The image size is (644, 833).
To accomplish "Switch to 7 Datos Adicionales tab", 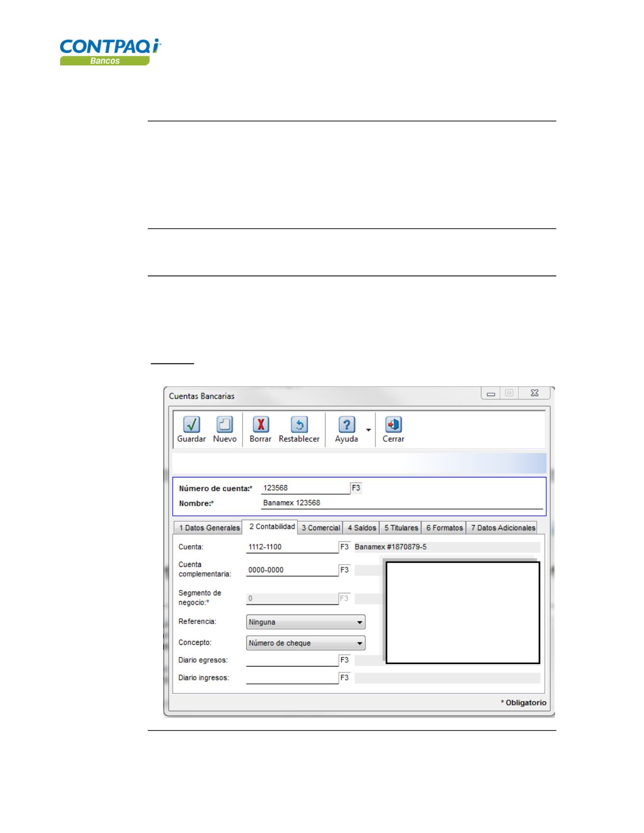I will tap(502, 528).
